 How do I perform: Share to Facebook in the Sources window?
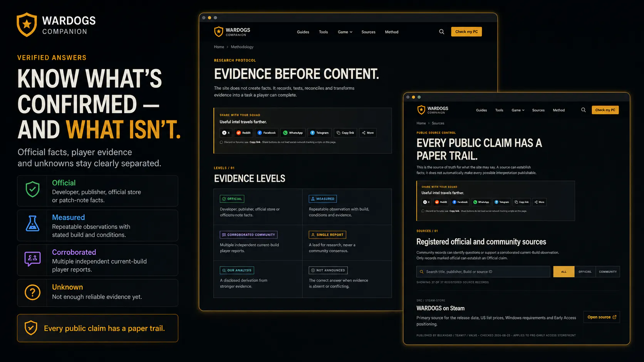(x=460, y=202)
